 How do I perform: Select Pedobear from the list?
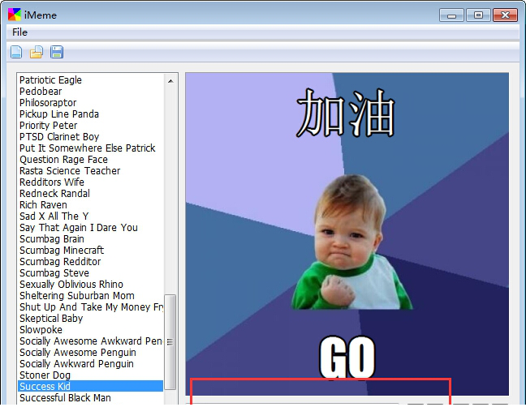pos(91,92)
